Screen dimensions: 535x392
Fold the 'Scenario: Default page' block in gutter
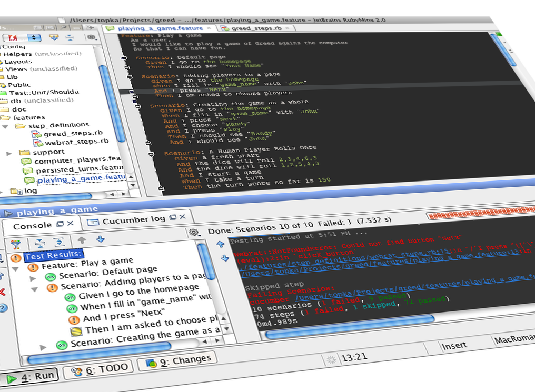[x=124, y=58]
